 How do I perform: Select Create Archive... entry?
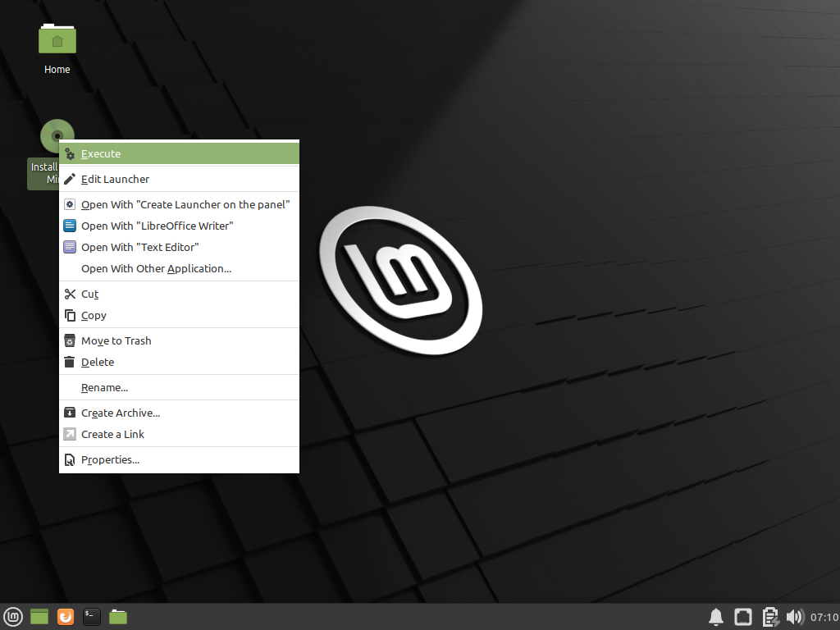click(179, 413)
